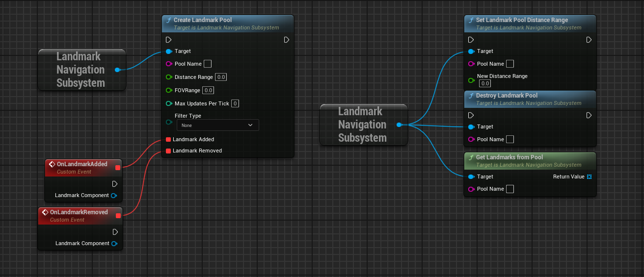Click OnLandmarkAdded exec output pin

click(x=115, y=184)
